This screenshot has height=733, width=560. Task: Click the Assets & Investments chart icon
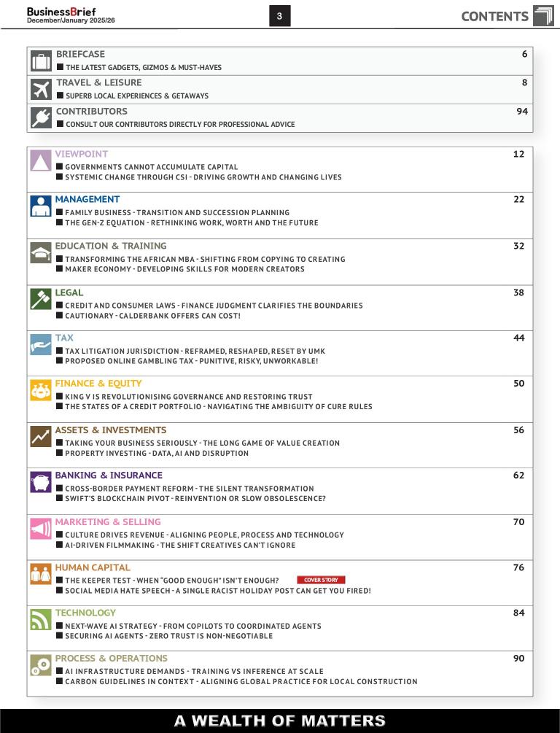(x=41, y=436)
